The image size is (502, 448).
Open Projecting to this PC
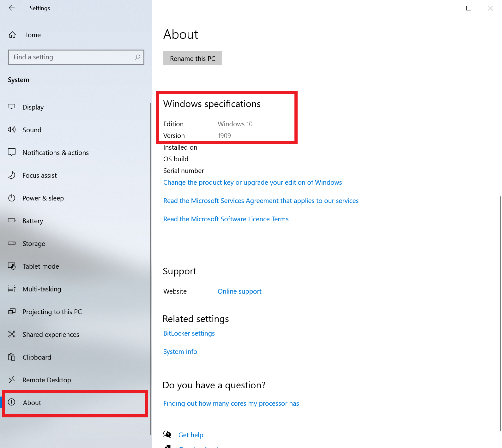point(75,312)
